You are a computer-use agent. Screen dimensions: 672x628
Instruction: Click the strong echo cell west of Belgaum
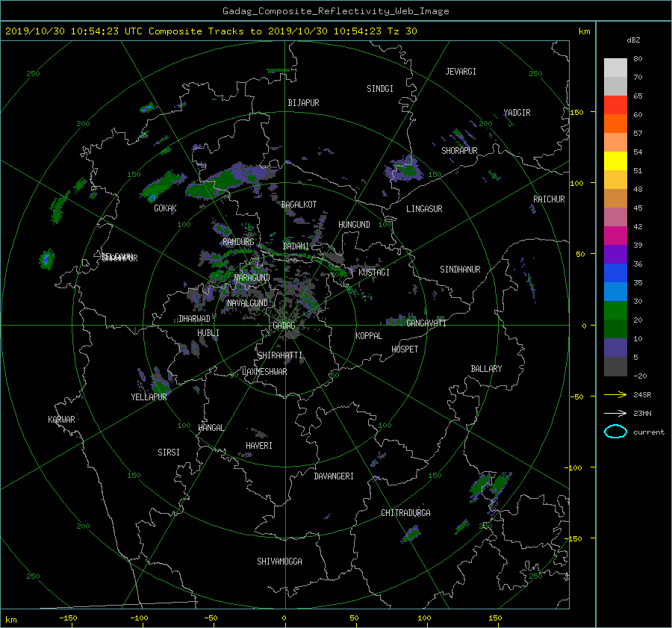[46, 259]
